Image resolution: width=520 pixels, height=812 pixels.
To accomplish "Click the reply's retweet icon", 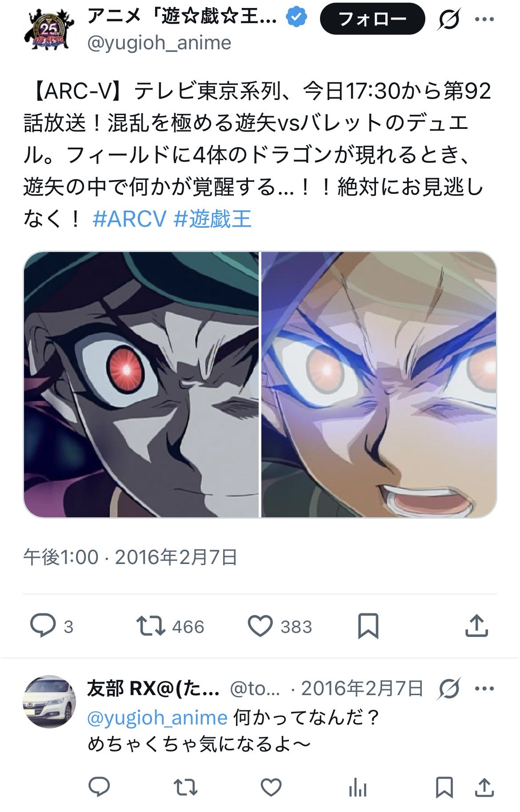I will click(x=185, y=787).
